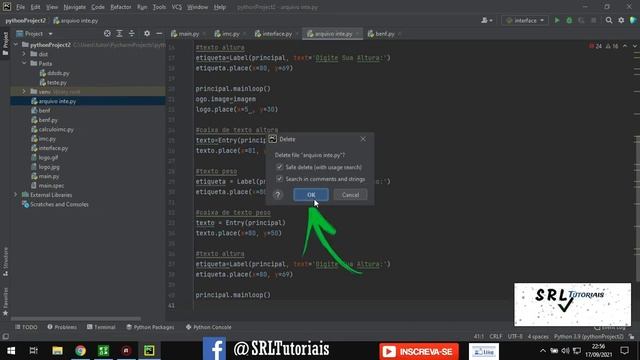The width and height of the screenshot is (640, 360).
Task: Toggle Search in comments and strings checkbox
Action: tap(280, 179)
